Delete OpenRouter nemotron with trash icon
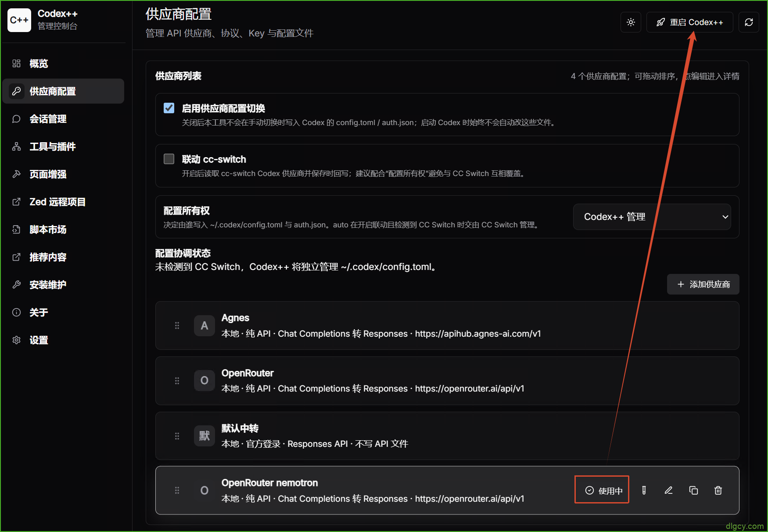 pyautogui.click(x=718, y=490)
